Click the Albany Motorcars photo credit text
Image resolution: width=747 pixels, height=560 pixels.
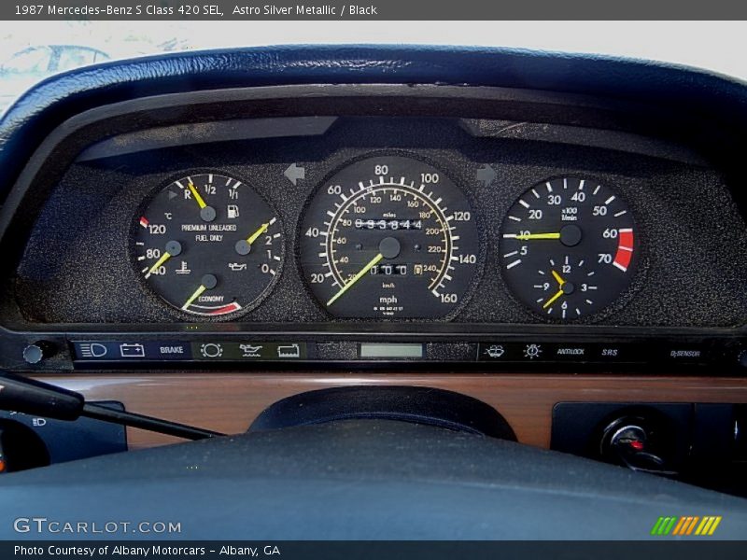(x=147, y=551)
